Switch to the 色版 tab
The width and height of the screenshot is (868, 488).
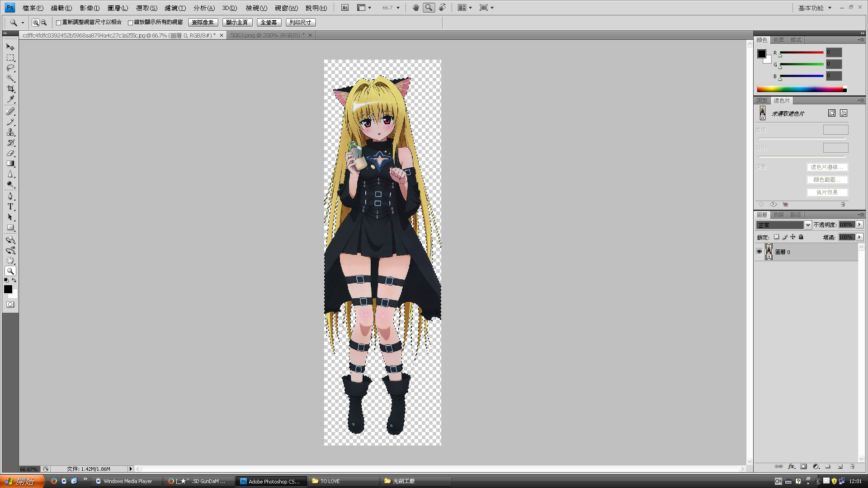pyautogui.click(x=778, y=215)
